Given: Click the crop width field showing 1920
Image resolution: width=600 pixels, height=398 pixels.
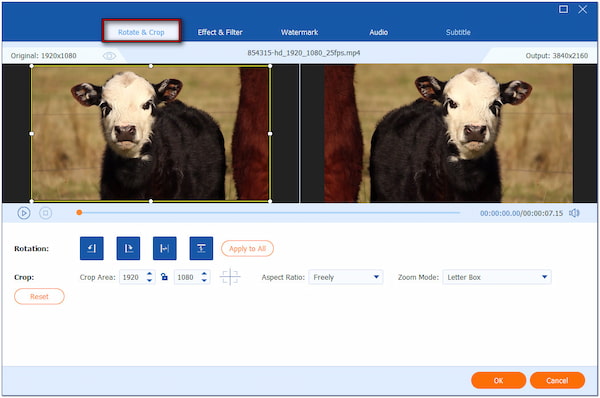Looking at the screenshot, I should (x=132, y=277).
